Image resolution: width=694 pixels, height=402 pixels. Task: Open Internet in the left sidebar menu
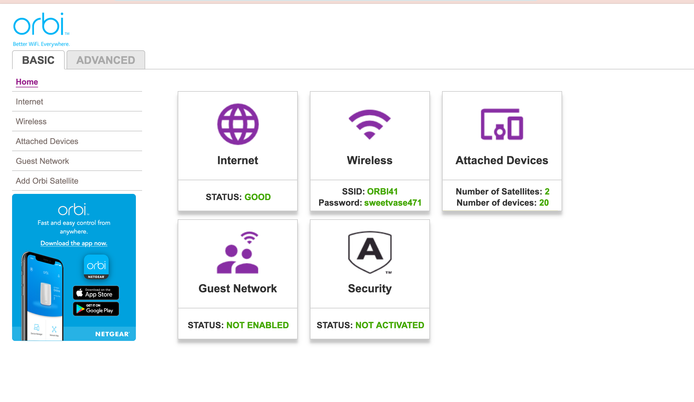tap(30, 102)
